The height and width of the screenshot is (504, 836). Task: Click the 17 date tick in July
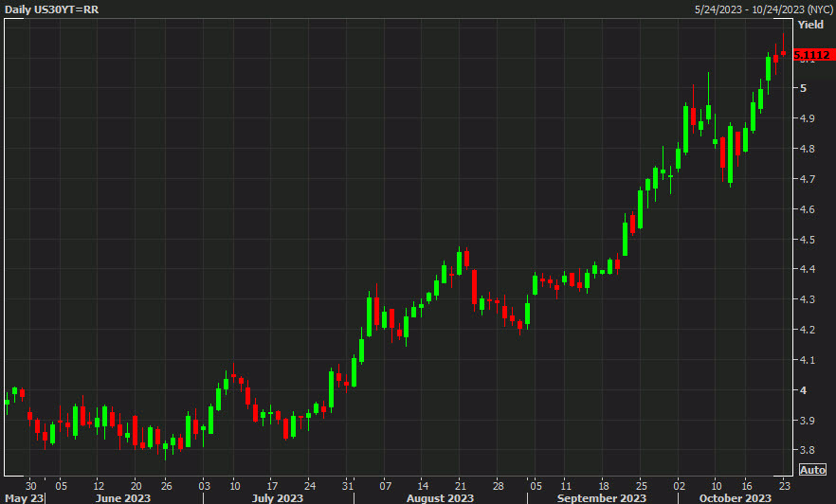coord(272,486)
